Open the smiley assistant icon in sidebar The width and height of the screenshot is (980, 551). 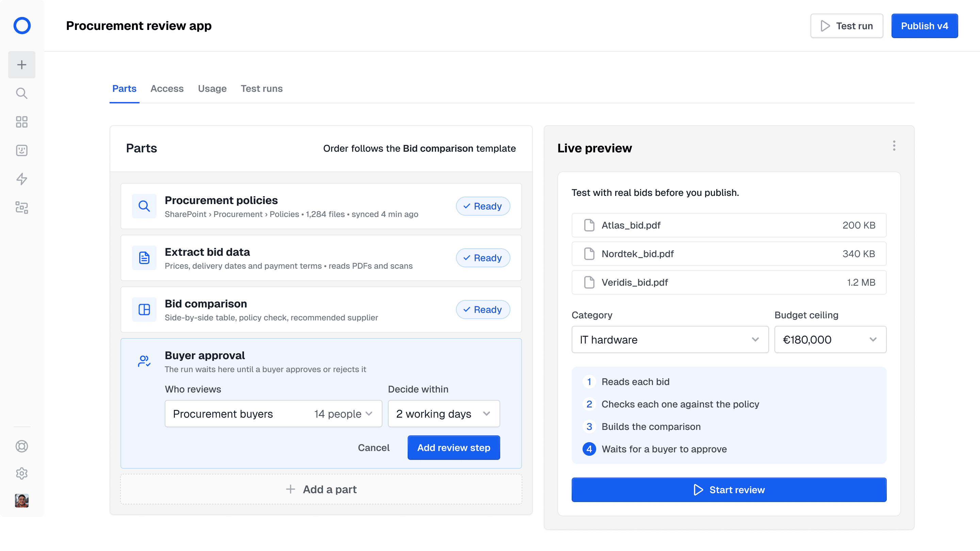pos(22,150)
